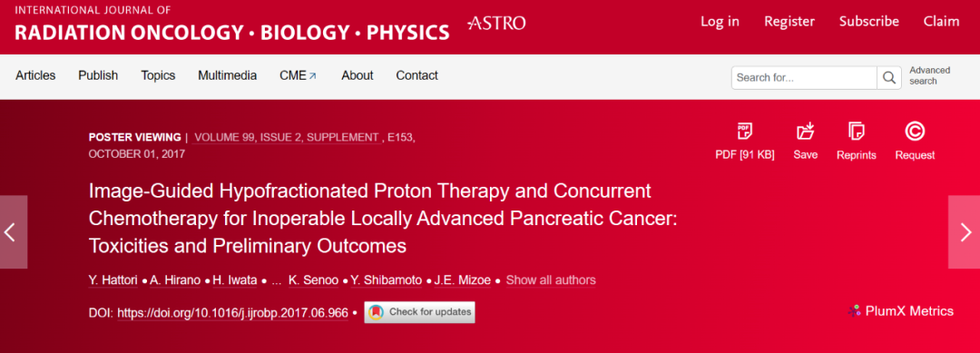Screen dimensions: 980x353
Task: Open the Topics menu
Action: 158,75
